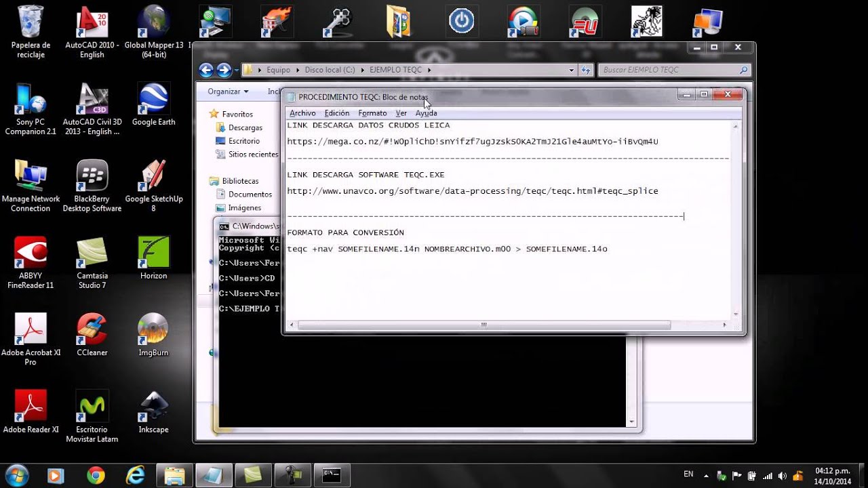The image size is (868, 488).
Task: Click EJEMPLO TEQC in address breadcrumb
Action: click(x=395, y=70)
